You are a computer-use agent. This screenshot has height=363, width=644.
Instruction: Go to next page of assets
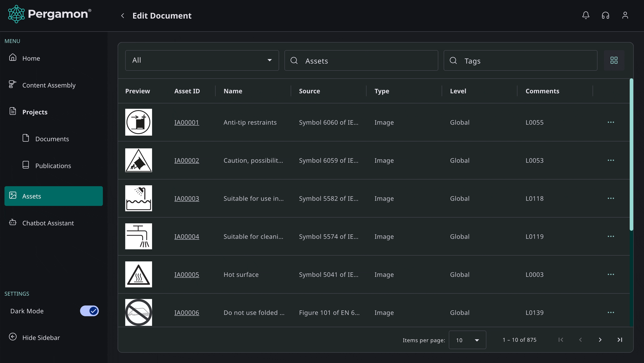600,340
